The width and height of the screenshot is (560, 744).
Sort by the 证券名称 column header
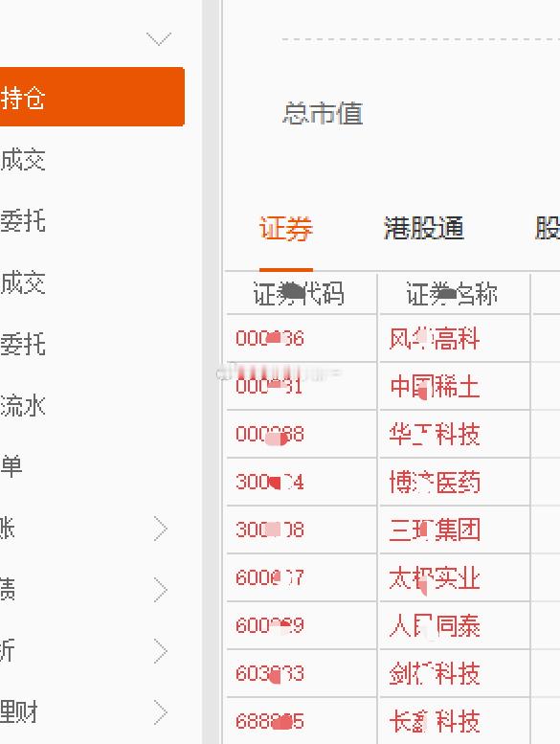(x=452, y=294)
